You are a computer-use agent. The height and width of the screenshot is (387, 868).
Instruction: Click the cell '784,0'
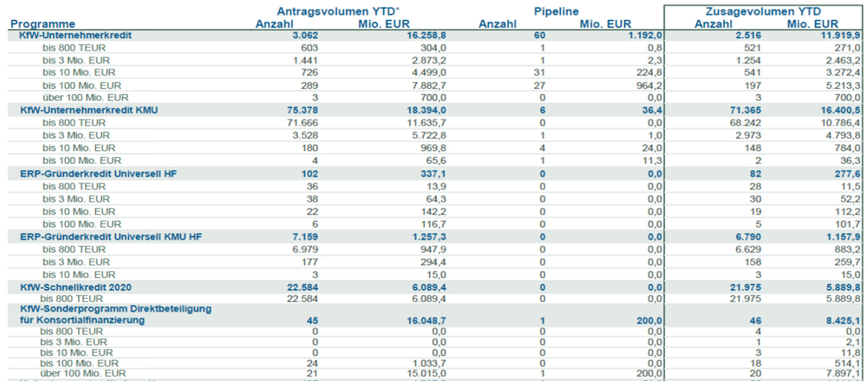click(848, 148)
